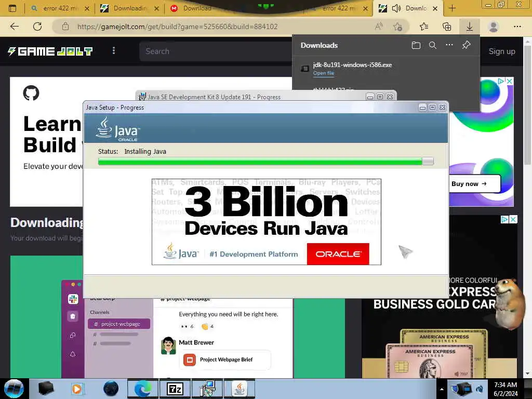Close the American Express ad X
The image size is (532, 399).
513,220
